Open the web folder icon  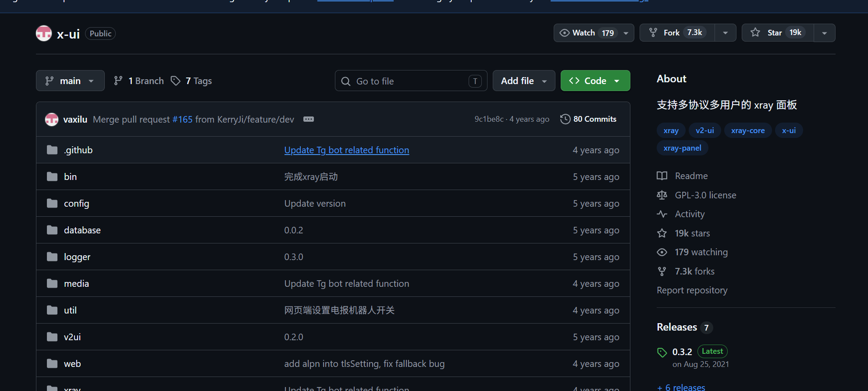point(52,364)
